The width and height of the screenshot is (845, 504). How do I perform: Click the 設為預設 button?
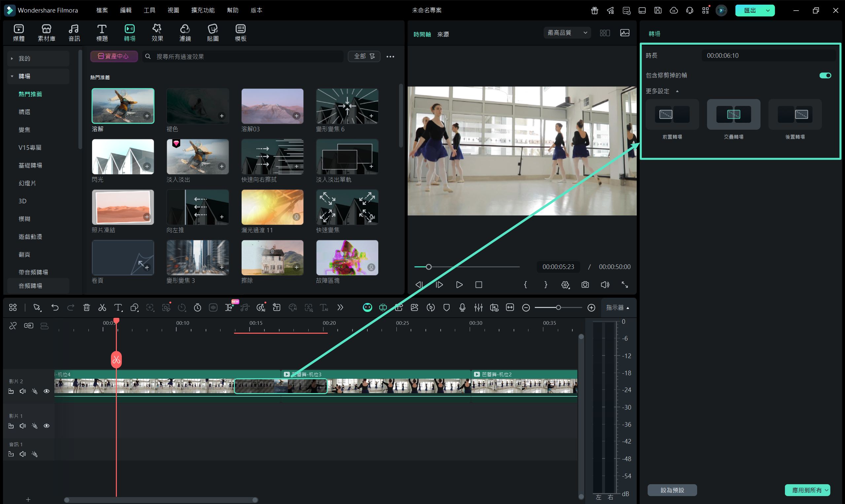pyautogui.click(x=672, y=490)
